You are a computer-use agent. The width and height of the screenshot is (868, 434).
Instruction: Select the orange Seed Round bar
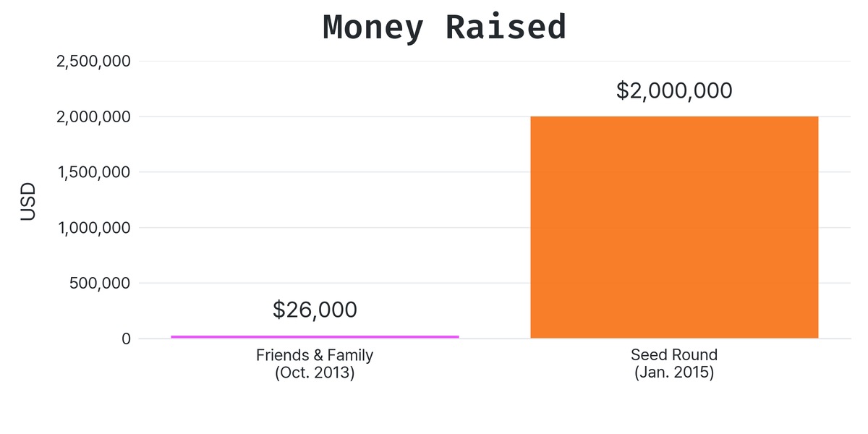674,227
